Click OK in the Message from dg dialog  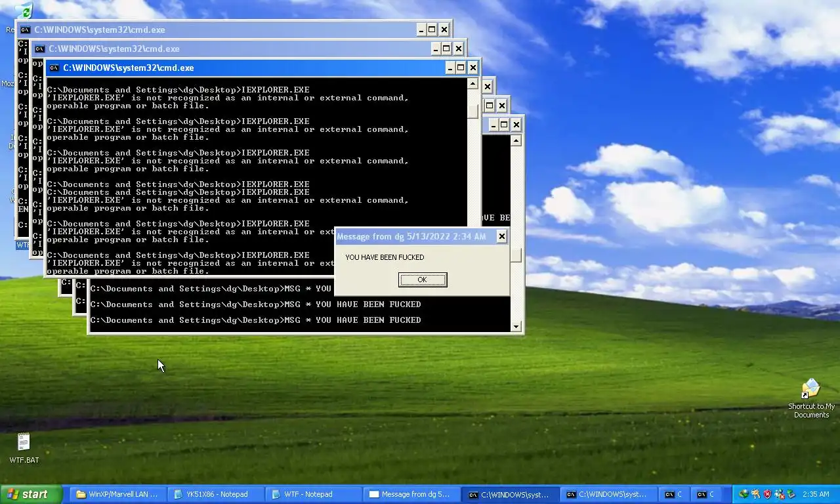(x=423, y=280)
